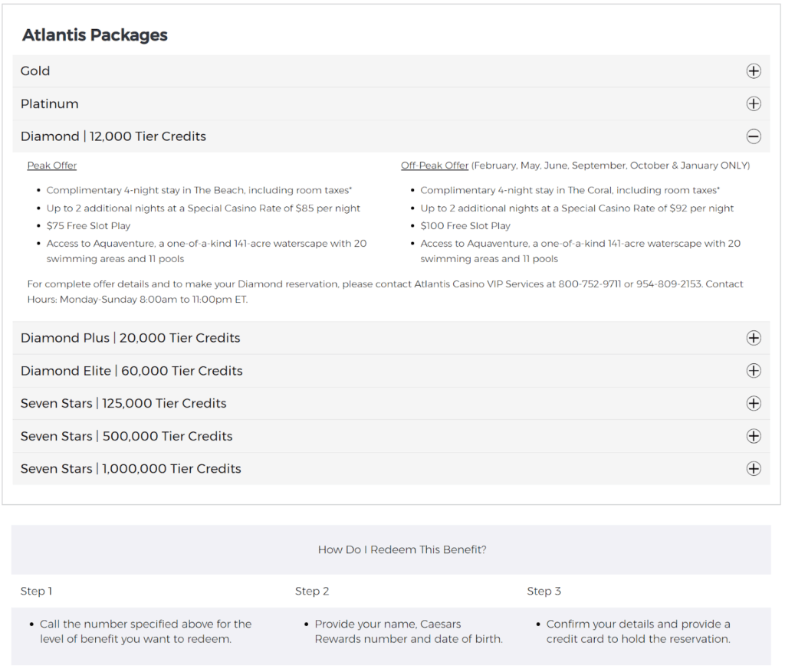Click 'Call the number specified above' instruction
Image resolution: width=785 pixels, height=672 pixels.
pyautogui.click(x=145, y=631)
